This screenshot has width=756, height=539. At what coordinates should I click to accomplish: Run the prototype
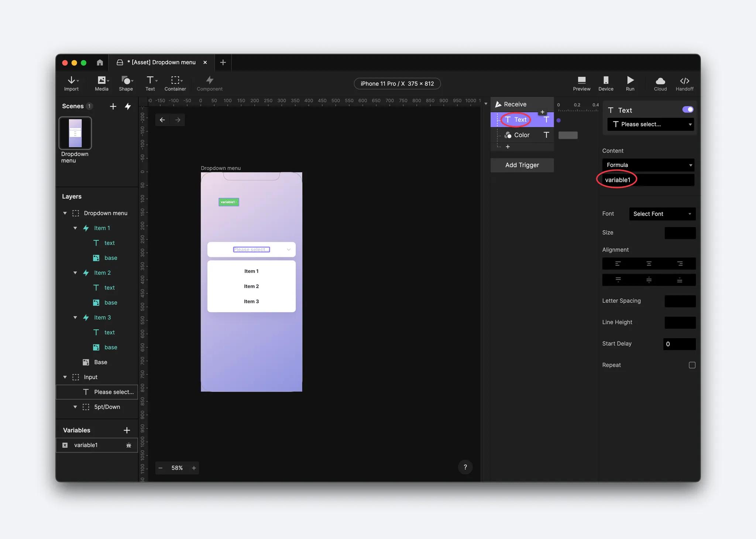point(630,83)
